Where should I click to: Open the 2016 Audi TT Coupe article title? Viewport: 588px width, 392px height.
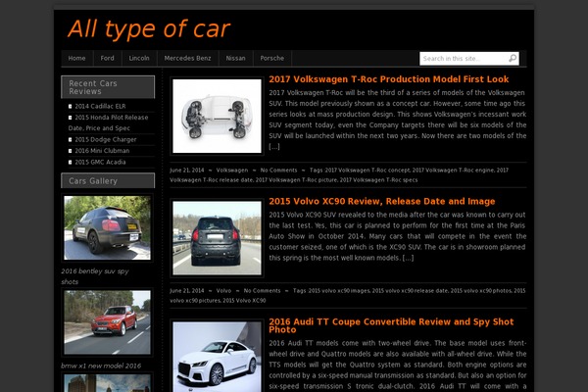pos(391,325)
